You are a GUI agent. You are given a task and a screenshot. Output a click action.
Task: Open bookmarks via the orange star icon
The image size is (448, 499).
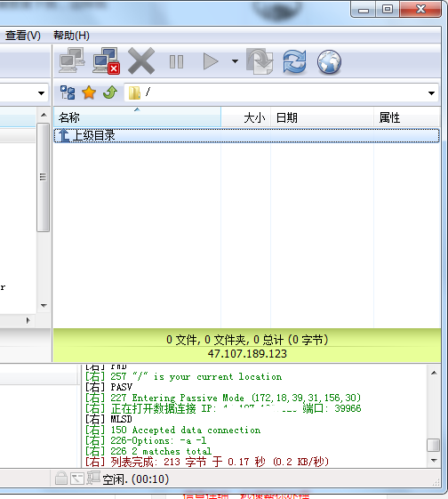(89, 93)
